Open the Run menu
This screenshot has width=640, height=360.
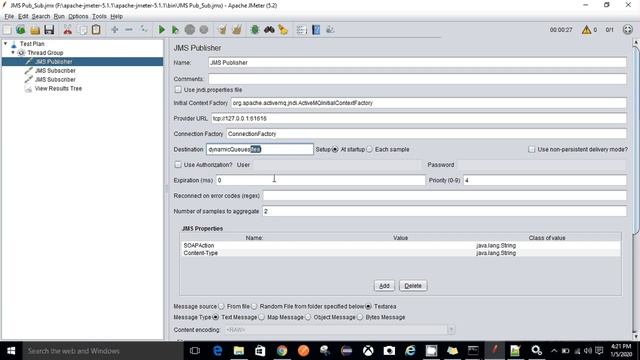(x=59, y=16)
